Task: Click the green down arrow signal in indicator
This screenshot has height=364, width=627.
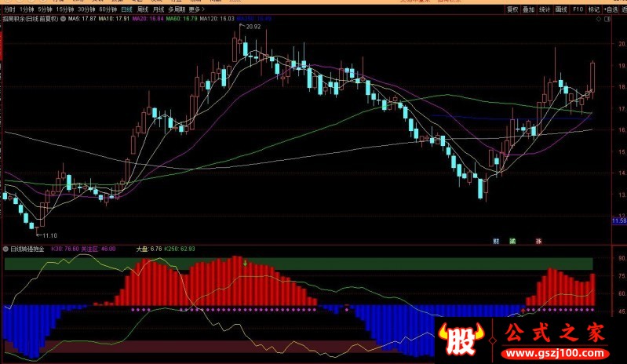Action: pyautogui.click(x=245, y=263)
